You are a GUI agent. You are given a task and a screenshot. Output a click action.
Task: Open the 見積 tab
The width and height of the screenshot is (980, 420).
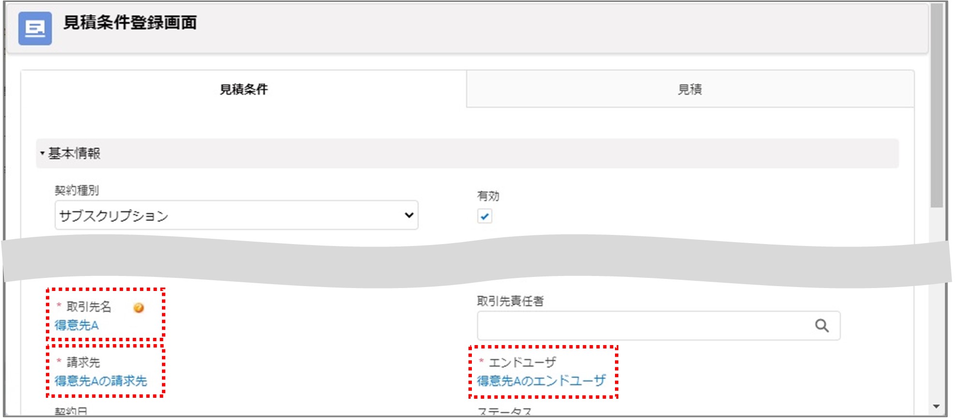point(689,89)
